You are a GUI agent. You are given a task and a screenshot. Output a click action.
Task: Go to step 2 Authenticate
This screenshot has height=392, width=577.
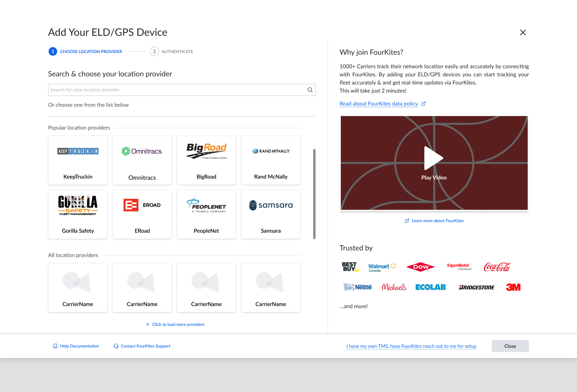click(172, 51)
